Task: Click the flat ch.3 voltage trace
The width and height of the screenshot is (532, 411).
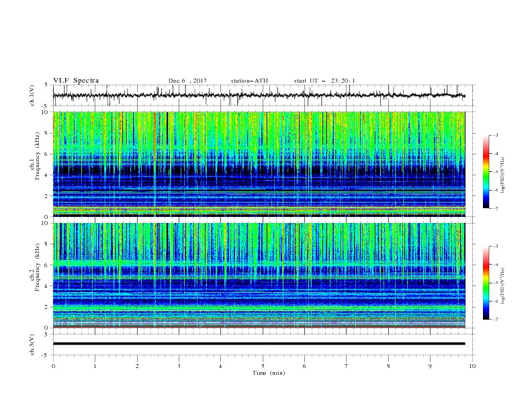Action: pyautogui.click(x=259, y=344)
